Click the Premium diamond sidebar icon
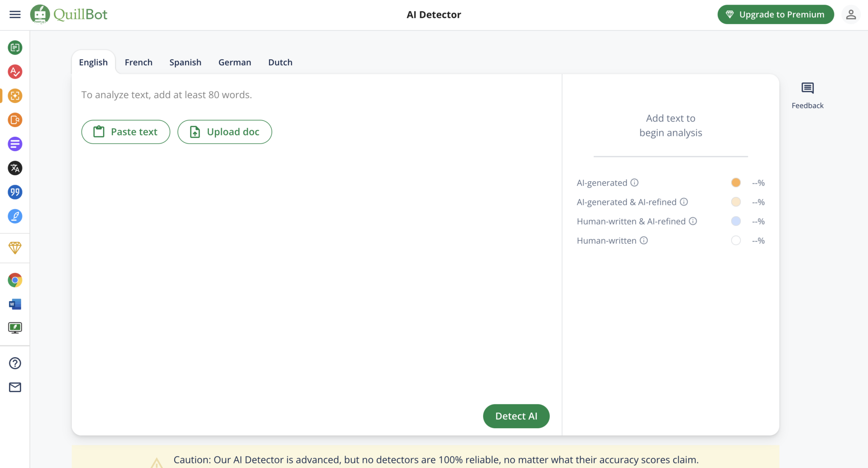The height and width of the screenshot is (468, 868). click(x=15, y=248)
